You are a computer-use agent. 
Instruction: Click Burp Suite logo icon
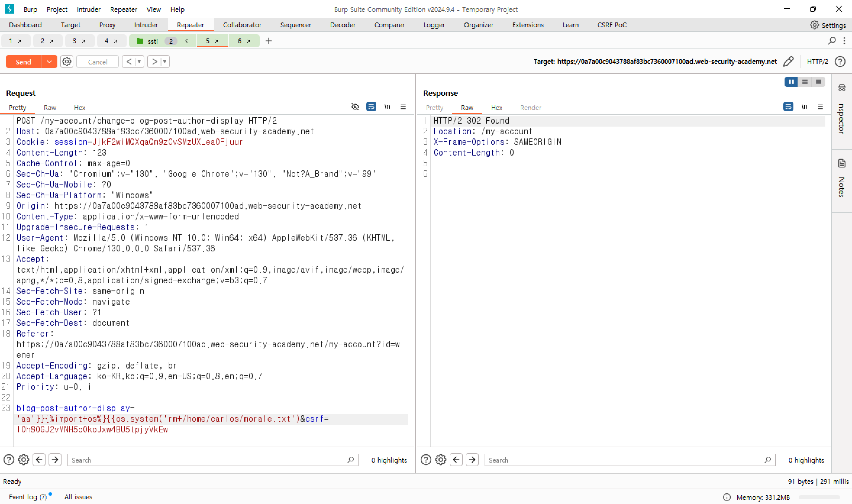[9, 9]
